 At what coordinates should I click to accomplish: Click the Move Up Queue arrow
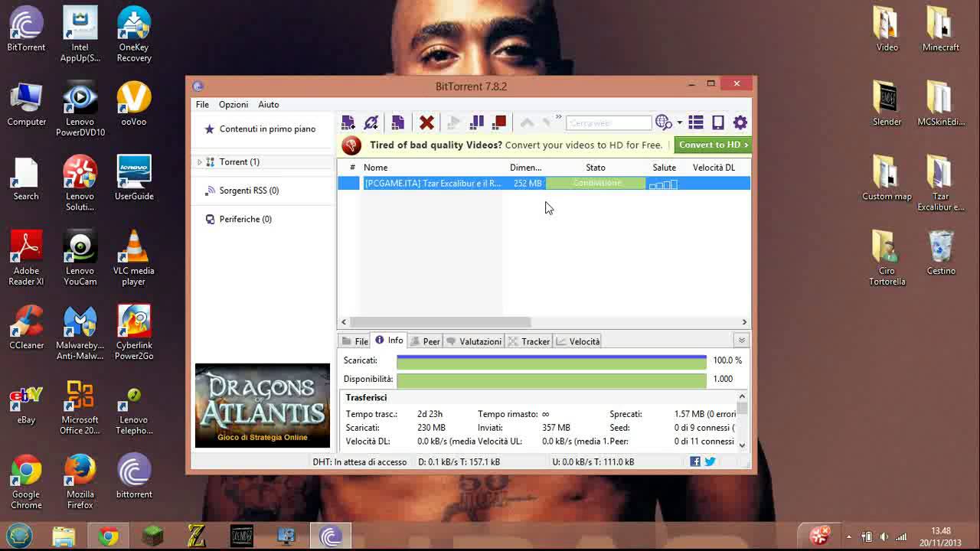[x=527, y=122]
